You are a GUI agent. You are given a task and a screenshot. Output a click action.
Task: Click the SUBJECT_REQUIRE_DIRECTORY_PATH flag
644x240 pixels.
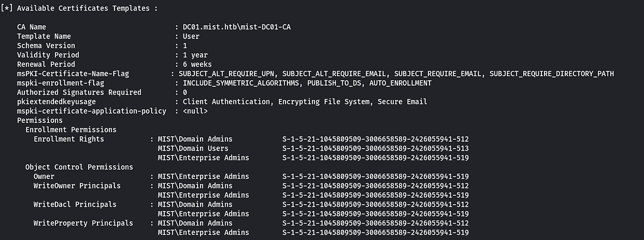pos(552,74)
